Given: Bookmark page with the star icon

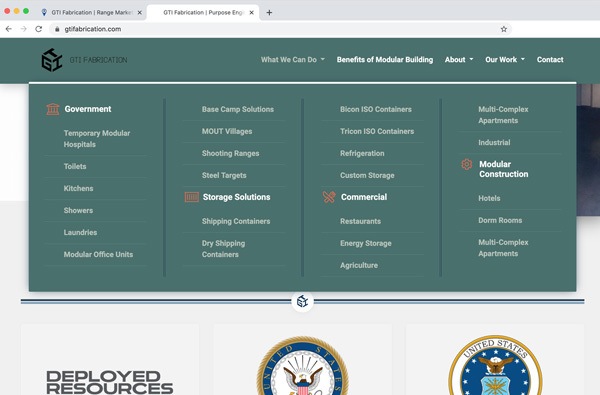Looking at the screenshot, I should [504, 29].
